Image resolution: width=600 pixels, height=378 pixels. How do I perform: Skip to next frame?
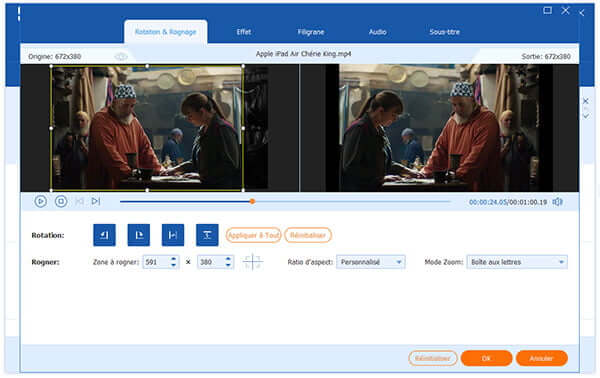click(x=96, y=201)
